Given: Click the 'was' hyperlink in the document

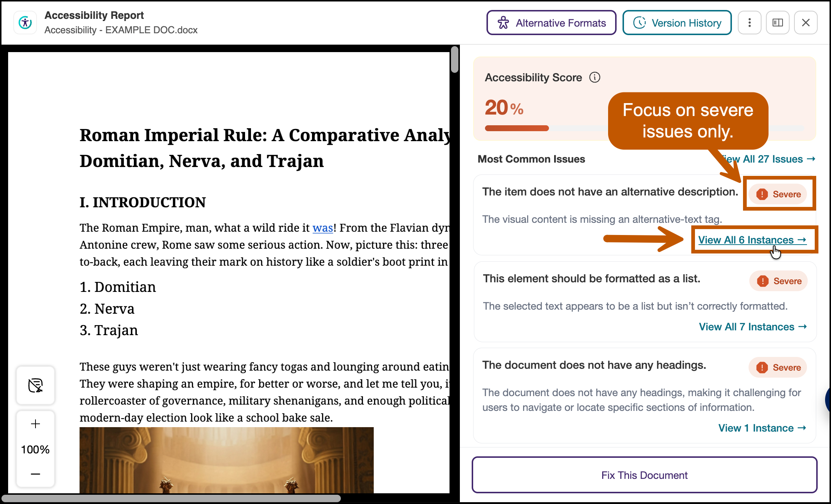Looking at the screenshot, I should pyautogui.click(x=323, y=228).
